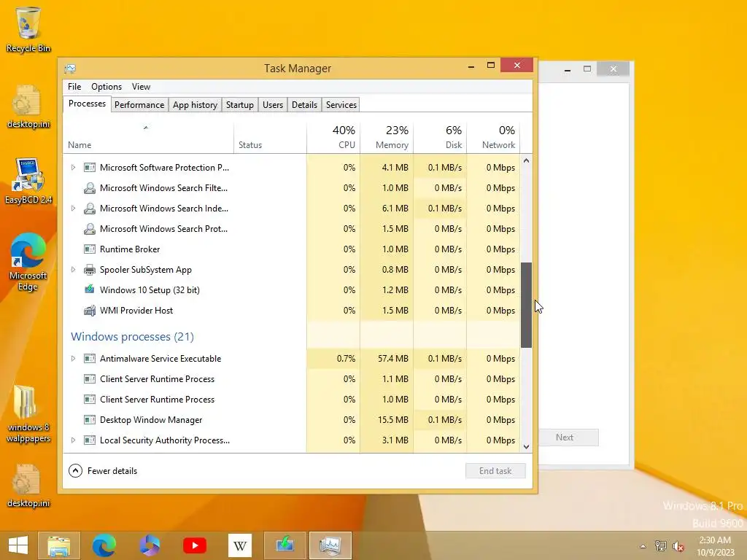Click the Microsoft Software Protection process icon
747x560 pixels.
[90, 168]
